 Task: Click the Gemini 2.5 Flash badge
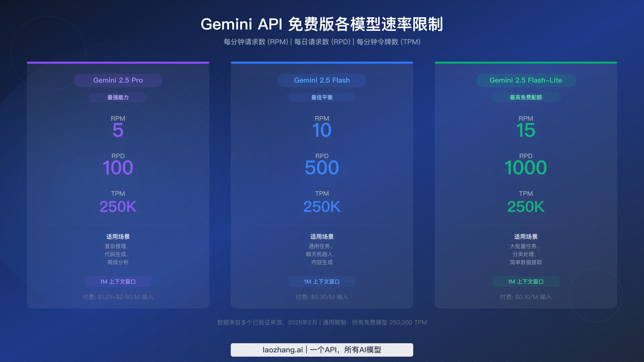[x=322, y=80]
